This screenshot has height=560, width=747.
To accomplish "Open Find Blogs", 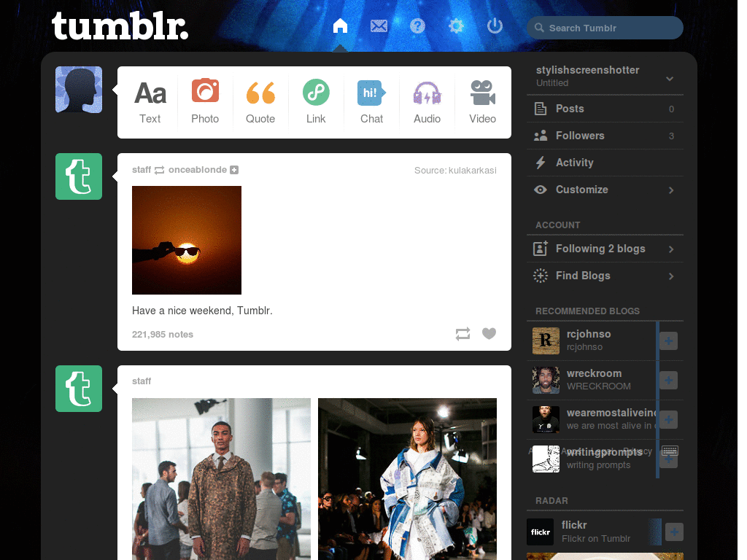I will [605, 276].
